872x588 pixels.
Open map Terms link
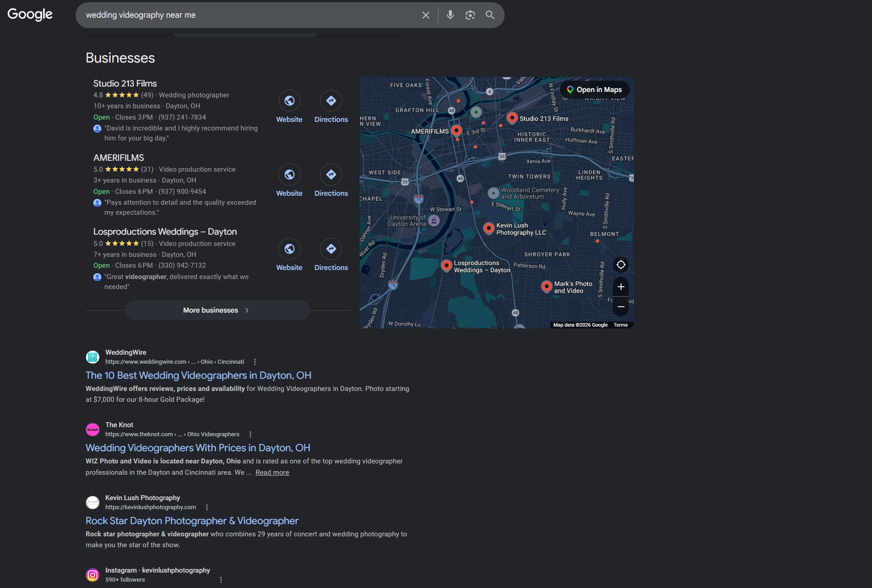(x=621, y=325)
